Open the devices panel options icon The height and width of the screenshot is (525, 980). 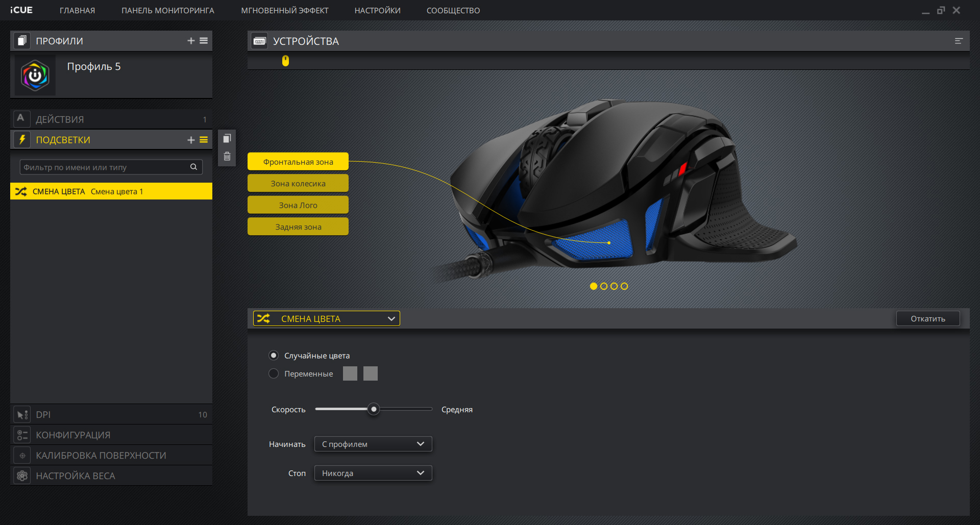959,41
